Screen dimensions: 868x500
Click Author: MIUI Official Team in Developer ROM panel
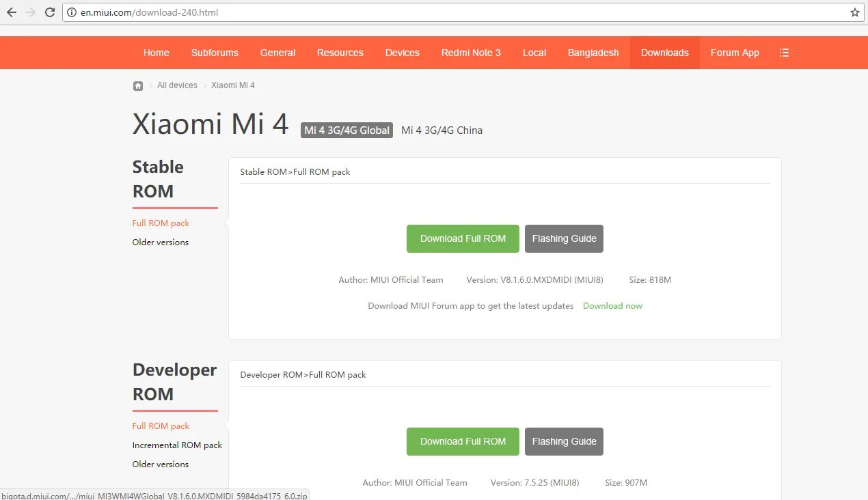(x=415, y=483)
